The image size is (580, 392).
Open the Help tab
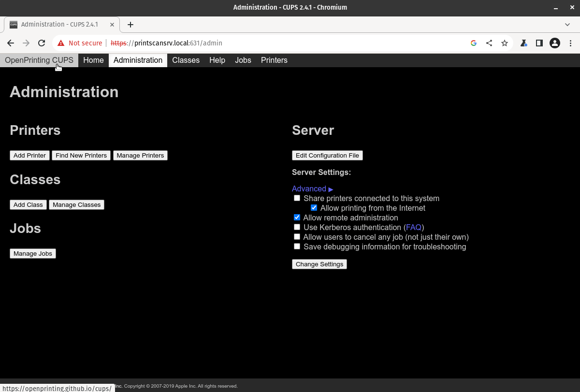click(217, 60)
